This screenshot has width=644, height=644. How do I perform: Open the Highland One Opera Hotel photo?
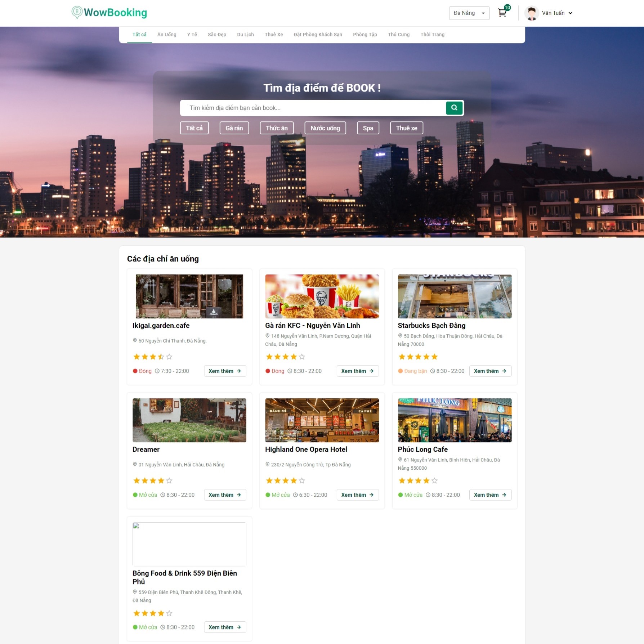tap(322, 420)
